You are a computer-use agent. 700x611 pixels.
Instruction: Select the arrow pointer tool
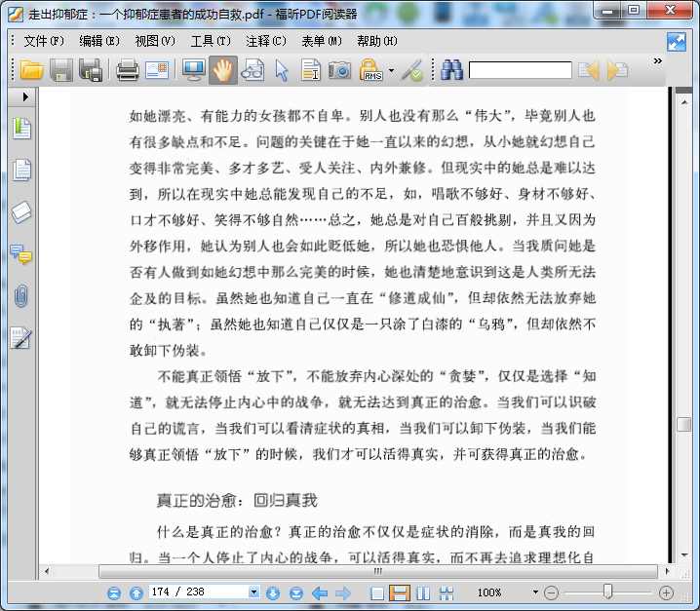[282, 70]
